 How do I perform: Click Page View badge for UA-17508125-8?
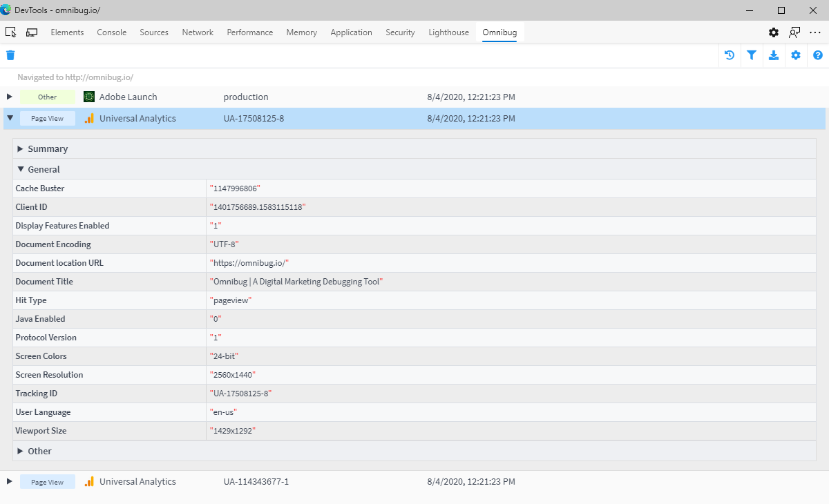pos(48,119)
